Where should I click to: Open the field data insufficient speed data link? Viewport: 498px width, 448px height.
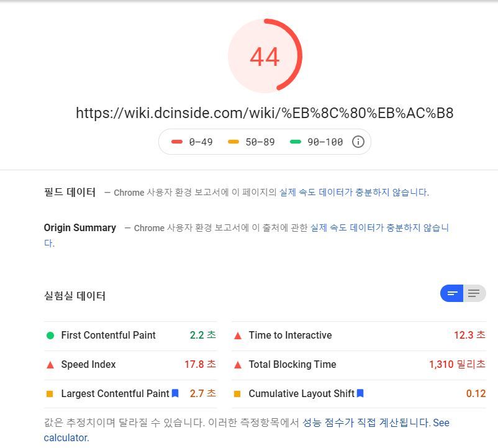coord(353,193)
